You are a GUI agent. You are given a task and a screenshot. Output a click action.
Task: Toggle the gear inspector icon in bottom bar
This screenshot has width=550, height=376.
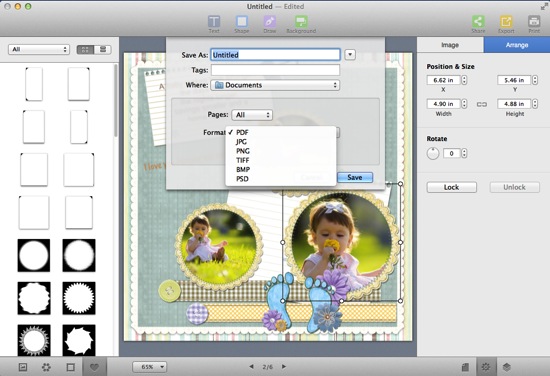pyautogui.click(x=486, y=367)
